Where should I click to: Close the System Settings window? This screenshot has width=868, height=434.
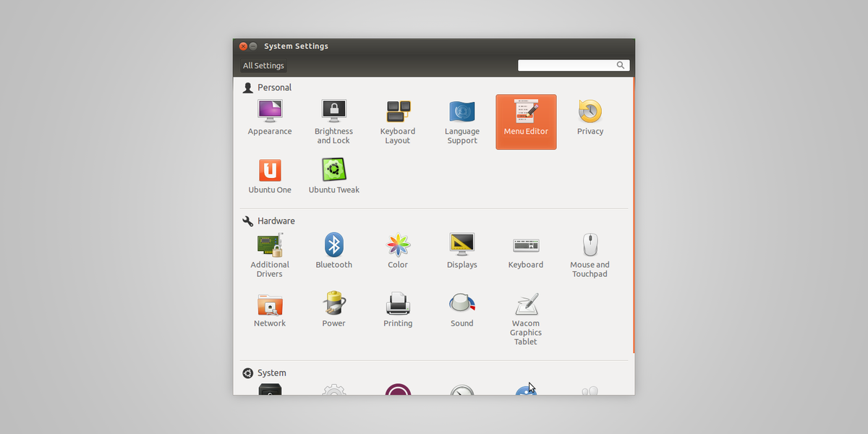pyautogui.click(x=243, y=46)
